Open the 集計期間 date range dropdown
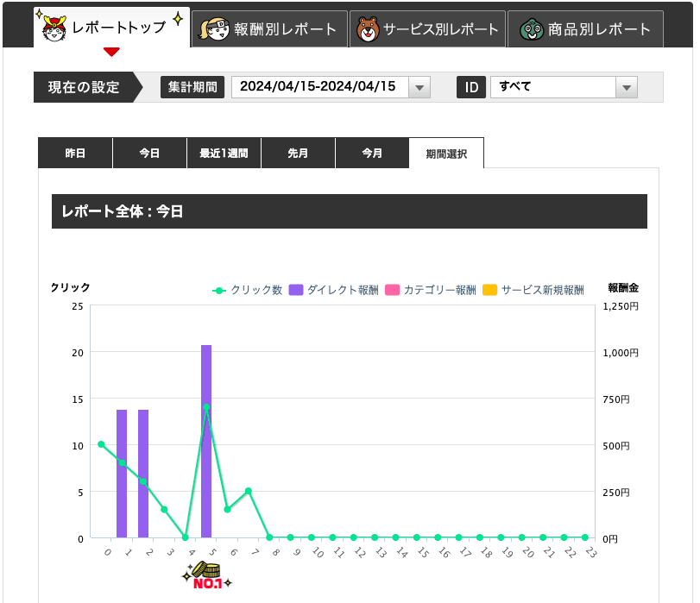This screenshot has height=603, width=700. point(321,87)
